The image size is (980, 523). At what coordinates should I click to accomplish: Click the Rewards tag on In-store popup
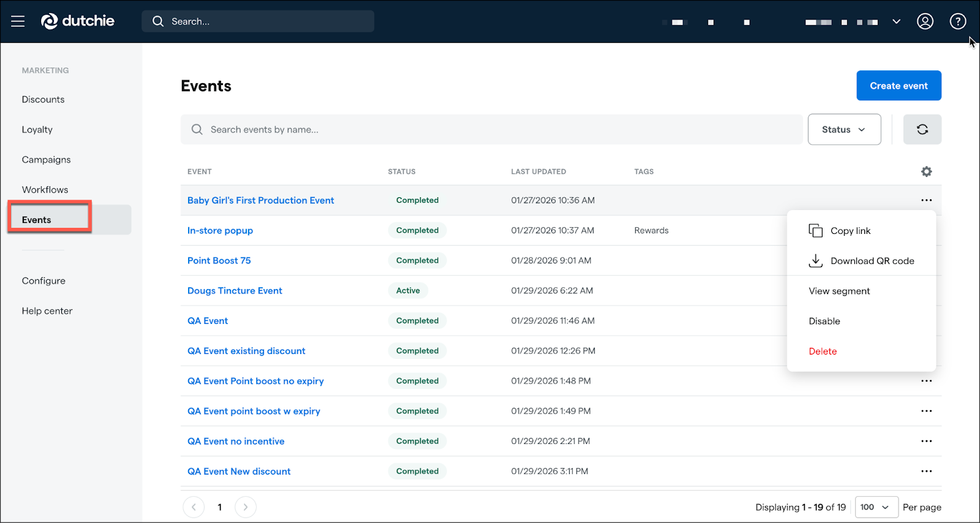tap(651, 230)
